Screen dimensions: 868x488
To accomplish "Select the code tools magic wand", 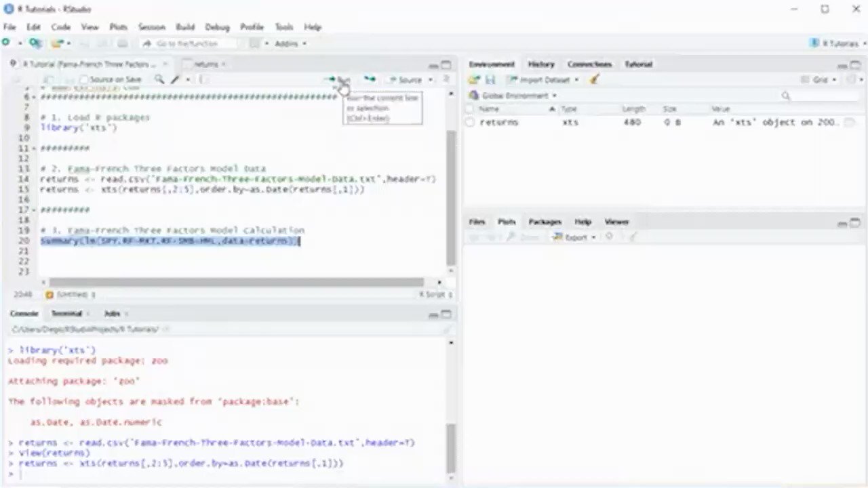I will [175, 79].
